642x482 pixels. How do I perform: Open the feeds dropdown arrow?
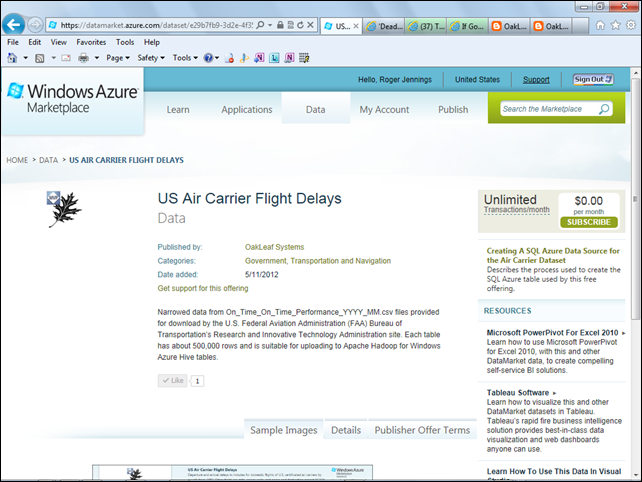tap(53, 58)
